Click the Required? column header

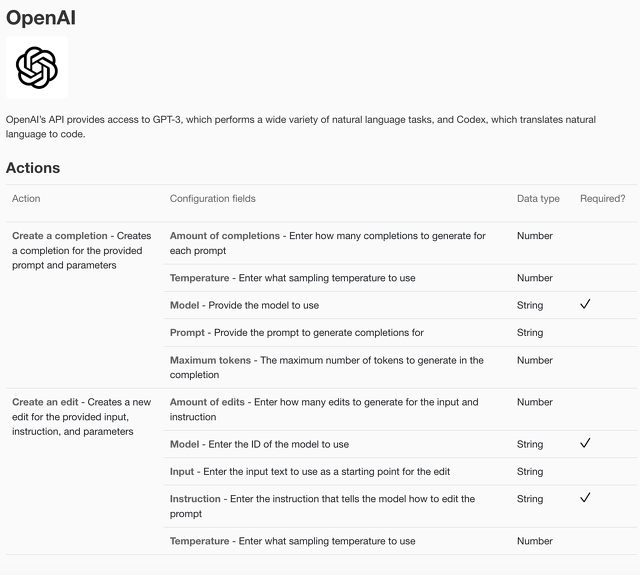click(x=602, y=199)
